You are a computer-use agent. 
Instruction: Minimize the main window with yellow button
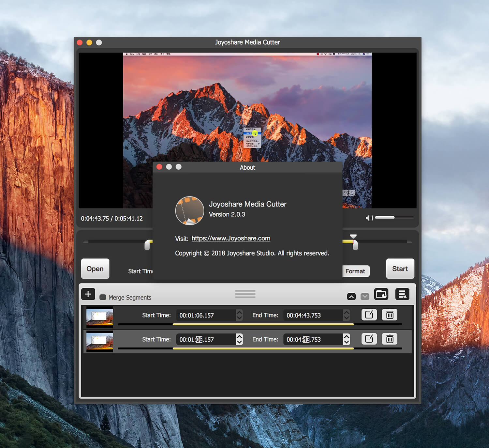[x=89, y=42]
